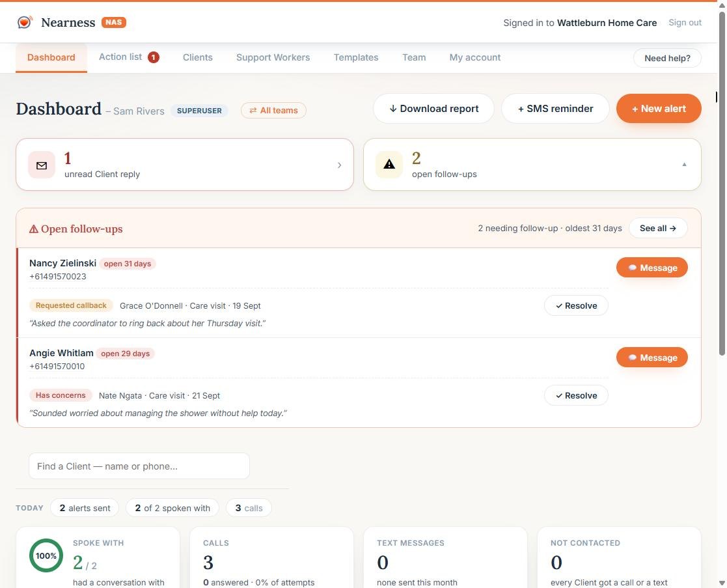Message Angie Whitlam
The width and height of the screenshot is (727, 588).
click(x=652, y=357)
